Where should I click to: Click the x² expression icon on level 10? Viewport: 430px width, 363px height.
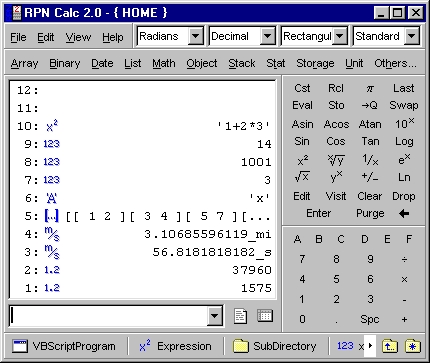52,126
